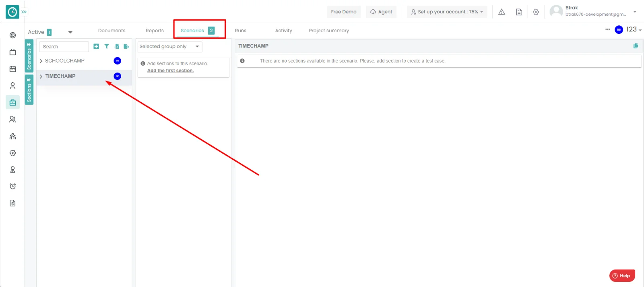Viewport: 644px width, 287px height.
Task: Open the calendar icon in left sidebar
Action: (12, 69)
